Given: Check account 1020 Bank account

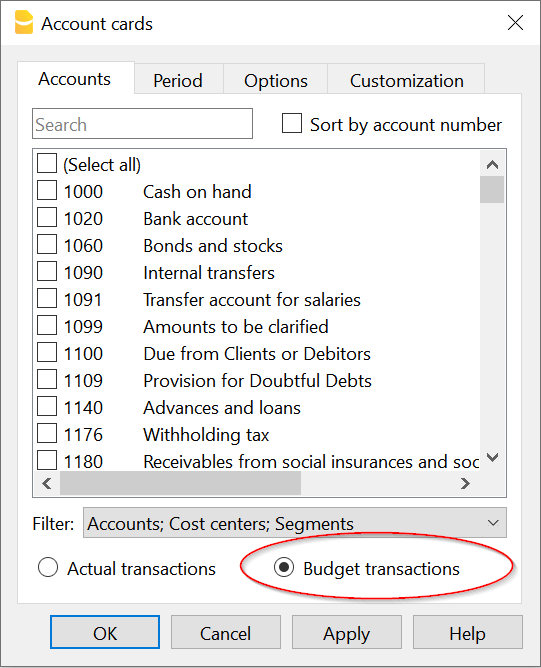Looking at the screenshot, I should [47, 217].
